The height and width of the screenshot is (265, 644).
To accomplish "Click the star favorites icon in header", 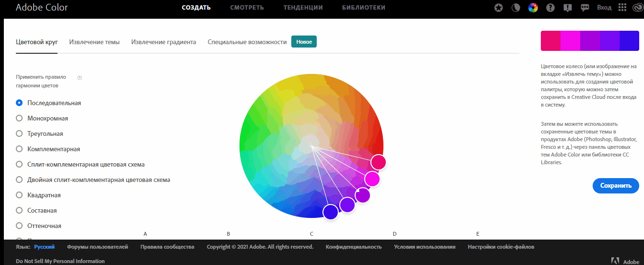I will click(499, 8).
